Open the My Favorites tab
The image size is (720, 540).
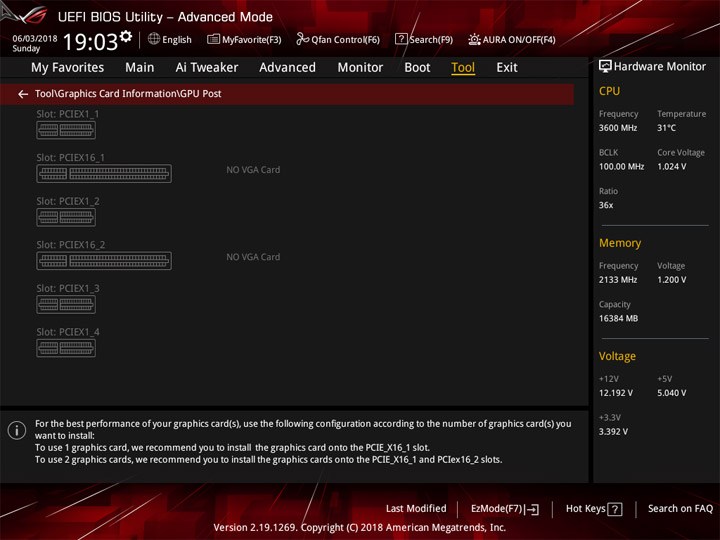68,68
